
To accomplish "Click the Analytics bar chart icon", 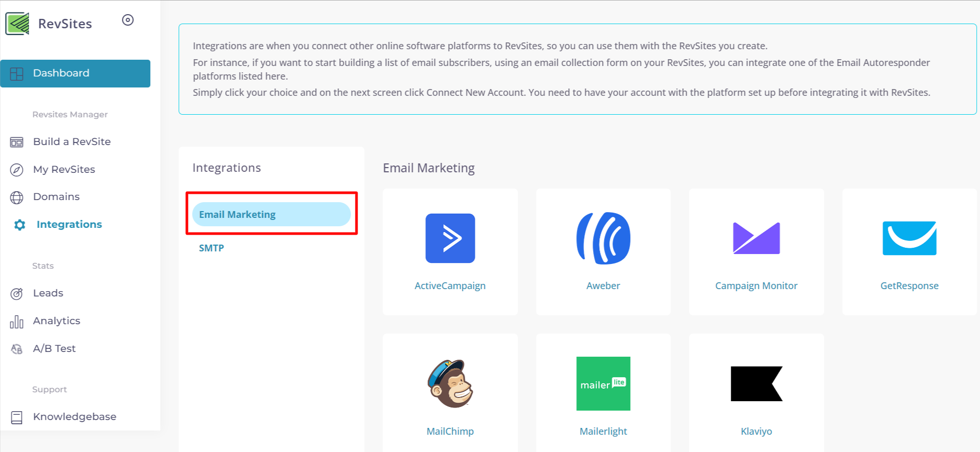I will pos(17,322).
